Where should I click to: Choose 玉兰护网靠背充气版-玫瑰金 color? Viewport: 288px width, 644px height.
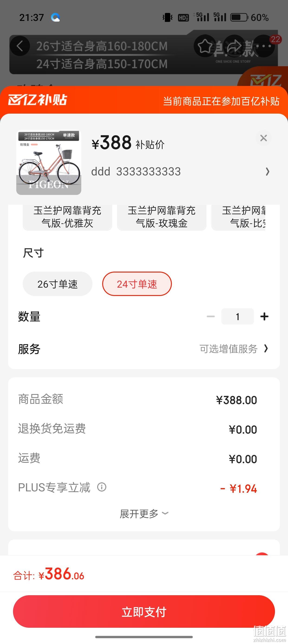pyautogui.click(x=162, y=217)
